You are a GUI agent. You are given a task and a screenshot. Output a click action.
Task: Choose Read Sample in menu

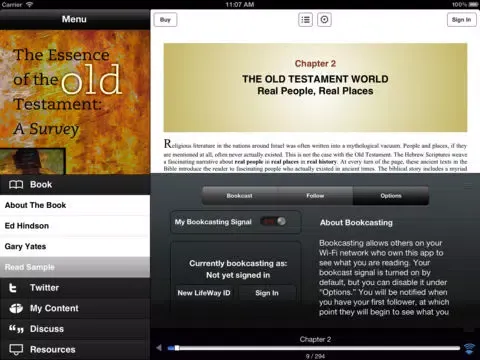[75, 267]
